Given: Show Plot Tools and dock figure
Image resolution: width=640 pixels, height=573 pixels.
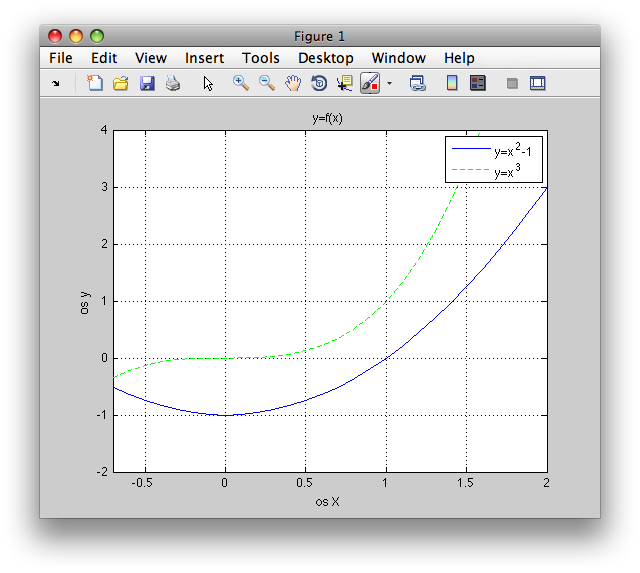Looking at the screenshot, I should click(x=538, y=83).
